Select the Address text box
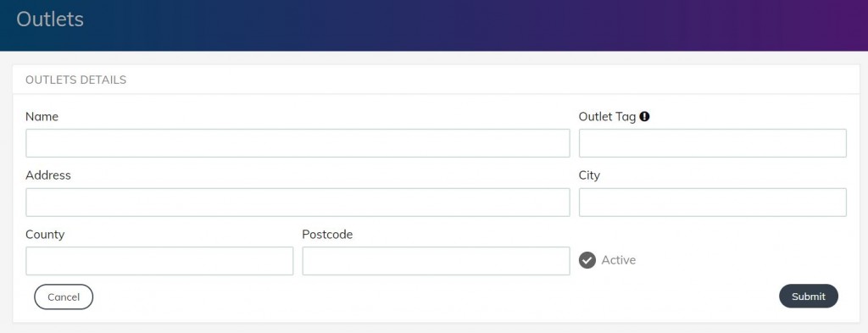The height and width of the screenshot is (333, 868). pyautogui.click(x=298, y=202)
